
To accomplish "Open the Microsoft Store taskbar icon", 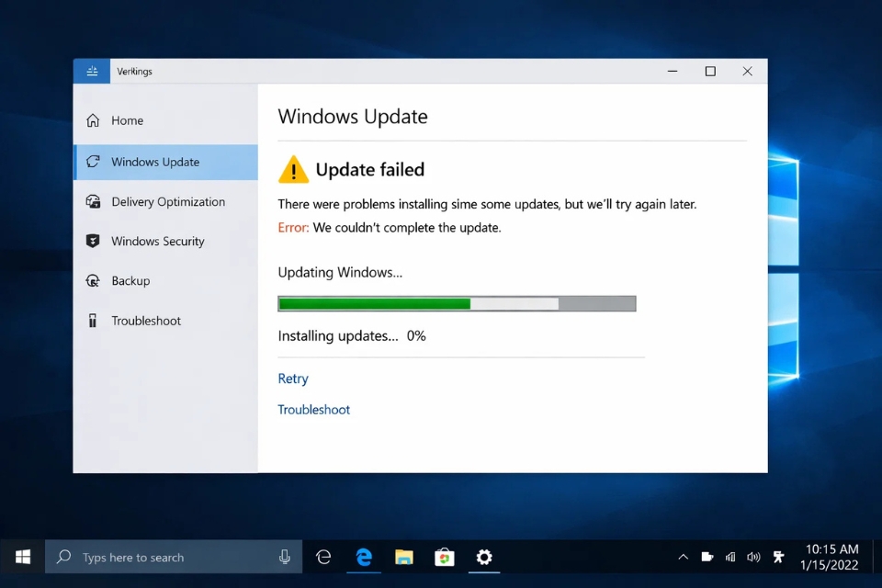I will pos(444,557).
